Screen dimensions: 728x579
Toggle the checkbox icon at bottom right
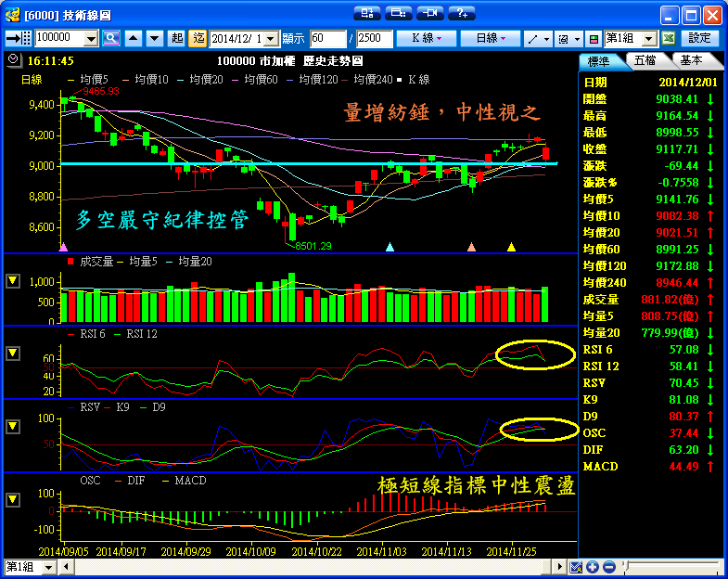tap(576, 567)
